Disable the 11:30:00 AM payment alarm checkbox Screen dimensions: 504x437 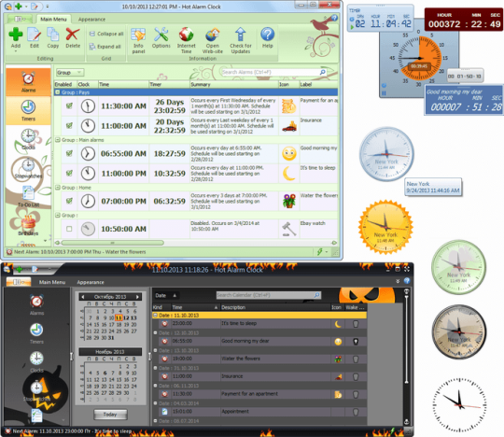(69, 106)
